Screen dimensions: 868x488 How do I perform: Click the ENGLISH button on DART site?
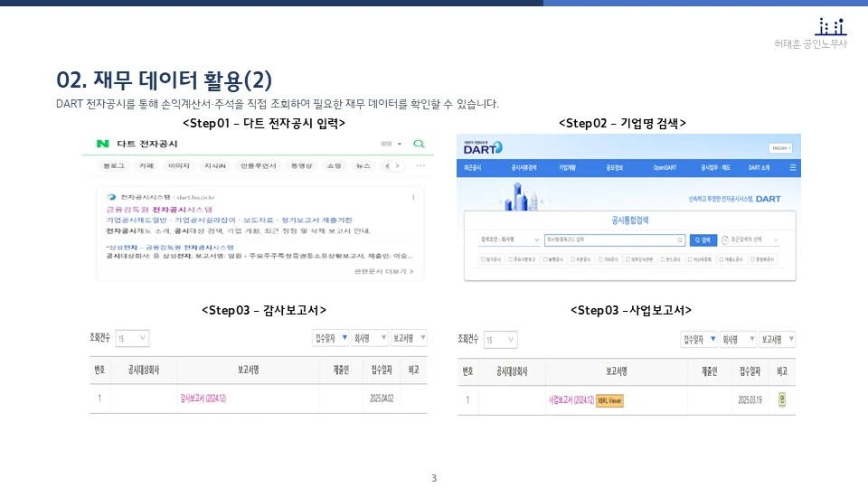780,148
